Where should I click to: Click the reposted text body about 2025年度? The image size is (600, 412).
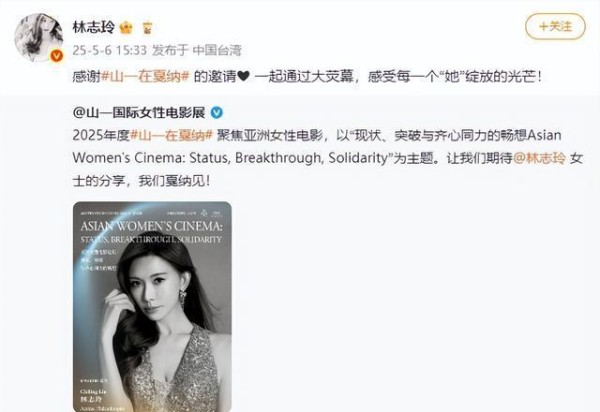click(328, 158)
